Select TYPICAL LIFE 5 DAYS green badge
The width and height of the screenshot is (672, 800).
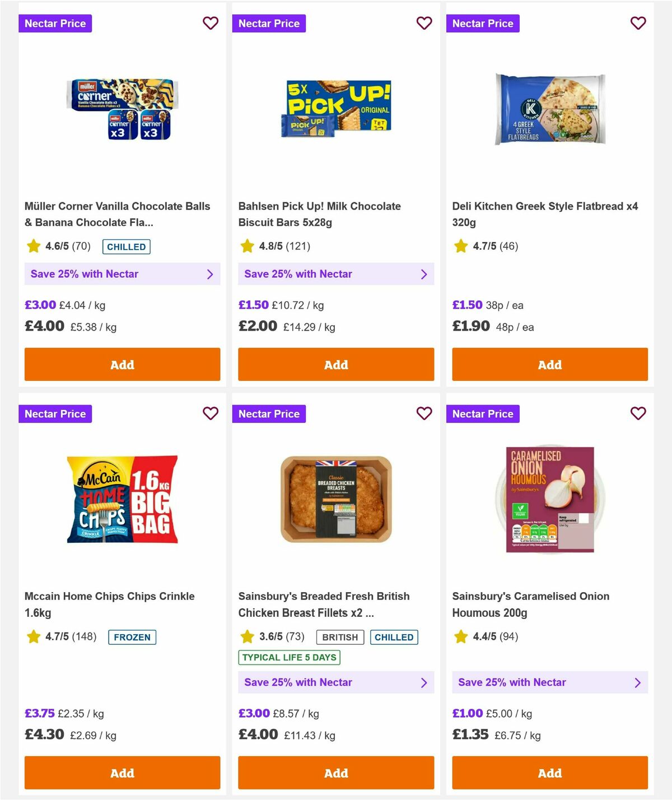coord(288,657)
